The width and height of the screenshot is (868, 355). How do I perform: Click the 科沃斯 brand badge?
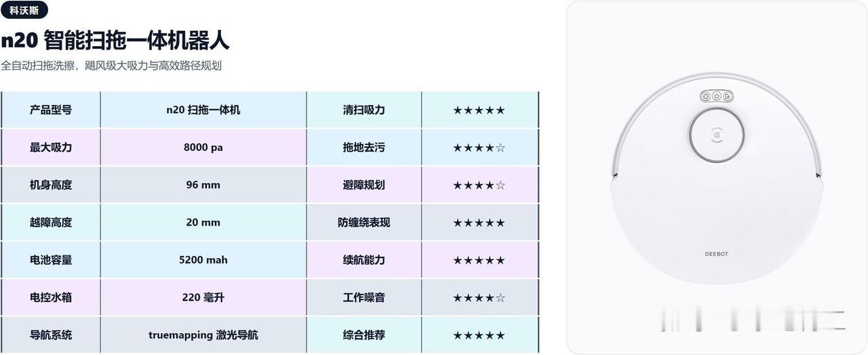click(24, 10)
